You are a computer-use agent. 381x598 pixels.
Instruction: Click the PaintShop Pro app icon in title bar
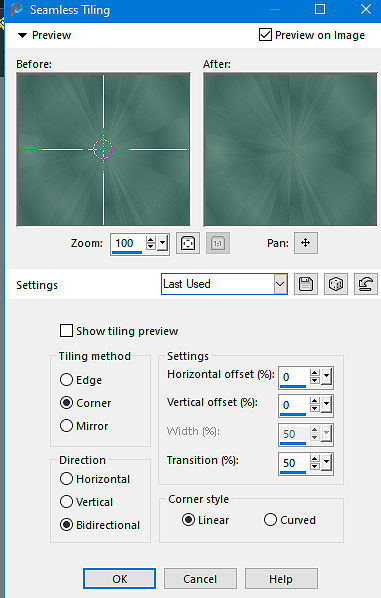coord(17,10)
